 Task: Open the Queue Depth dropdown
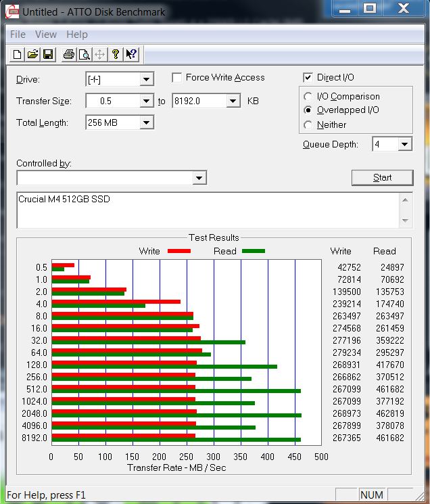(404, 144)
